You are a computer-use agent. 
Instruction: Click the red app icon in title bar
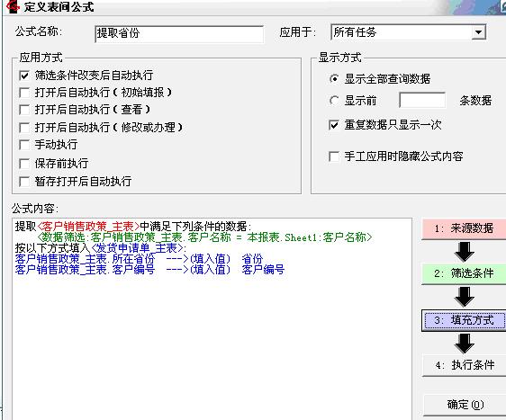click(13, 6)
